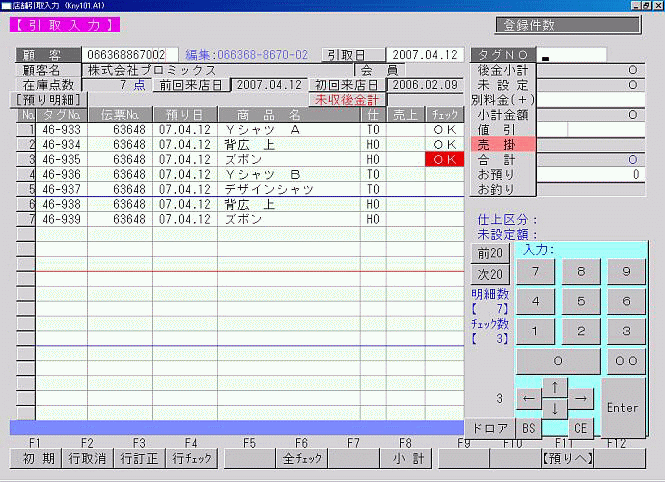Click the F3 行訂正 button

tap(140, 458)
